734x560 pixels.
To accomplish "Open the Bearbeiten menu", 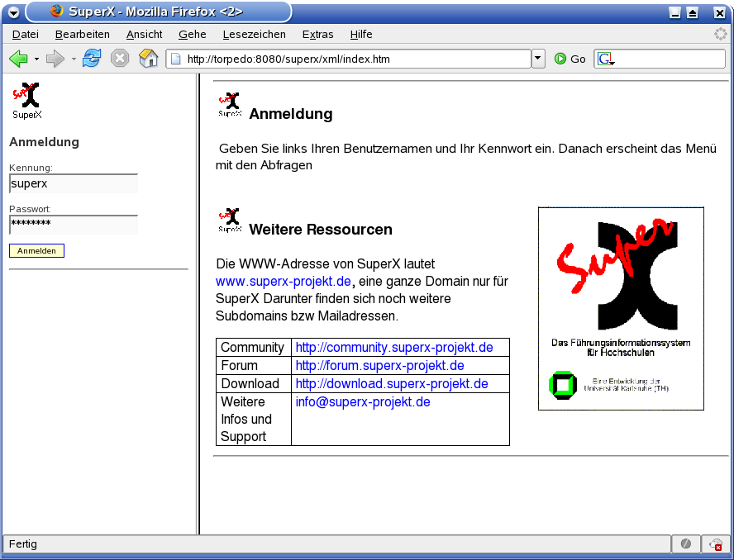I will point(83,34).
